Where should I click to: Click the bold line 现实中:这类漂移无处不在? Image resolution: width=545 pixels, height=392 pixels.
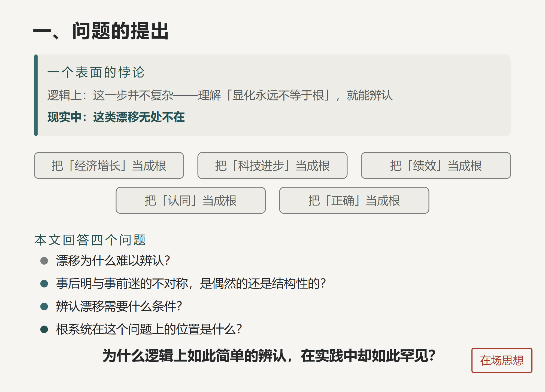pos(116,117)
